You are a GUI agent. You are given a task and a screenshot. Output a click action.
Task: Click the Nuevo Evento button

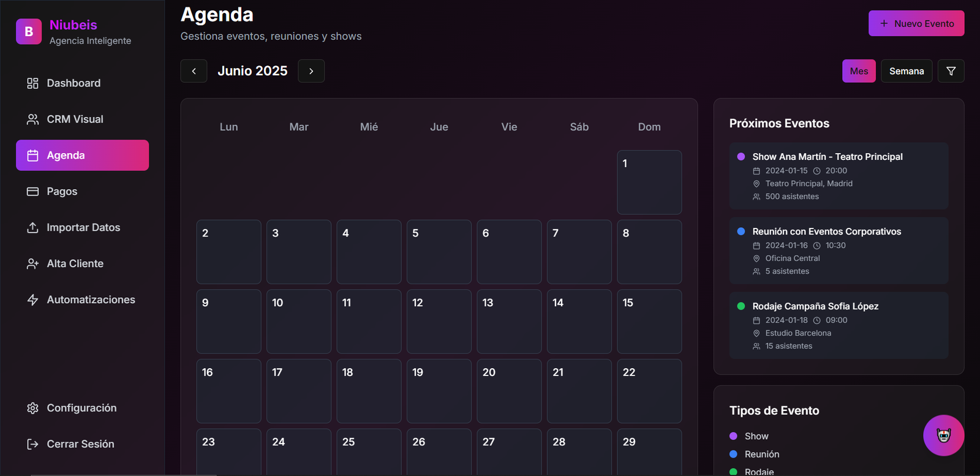pos(916,23)
